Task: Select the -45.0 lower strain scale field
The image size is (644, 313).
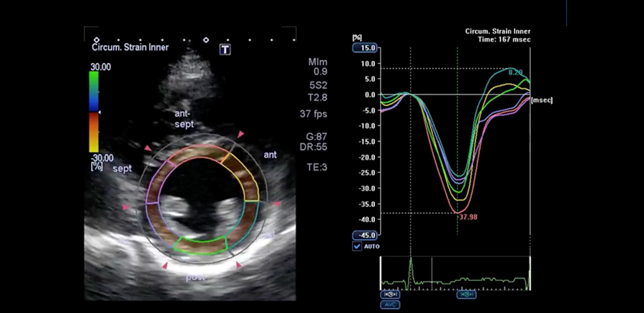Action: click(x=364, y=236)
